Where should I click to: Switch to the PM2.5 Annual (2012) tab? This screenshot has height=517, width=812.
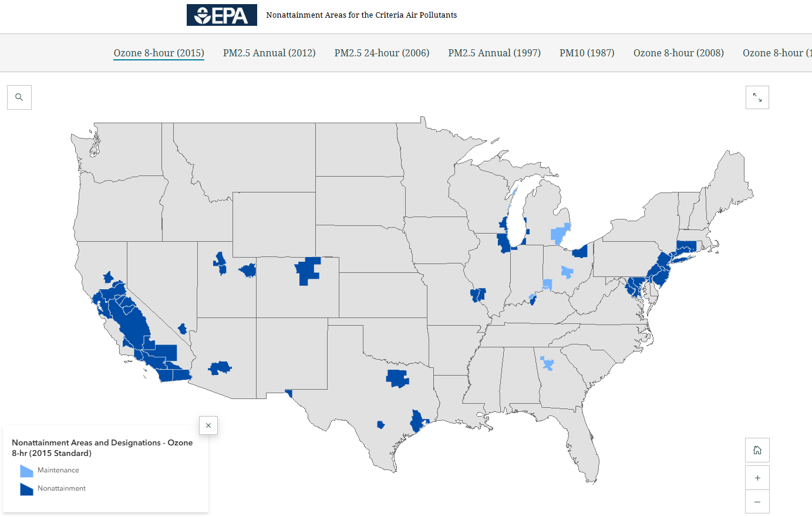(x=269, y=52)
